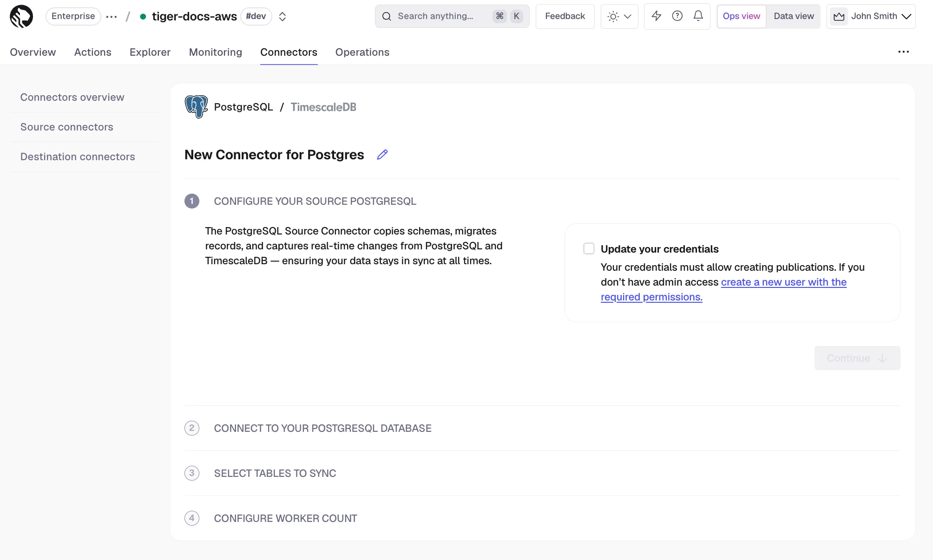Expand step 4 Configure worker count
The width and height of the screenshot is (933, 560).
542,518
